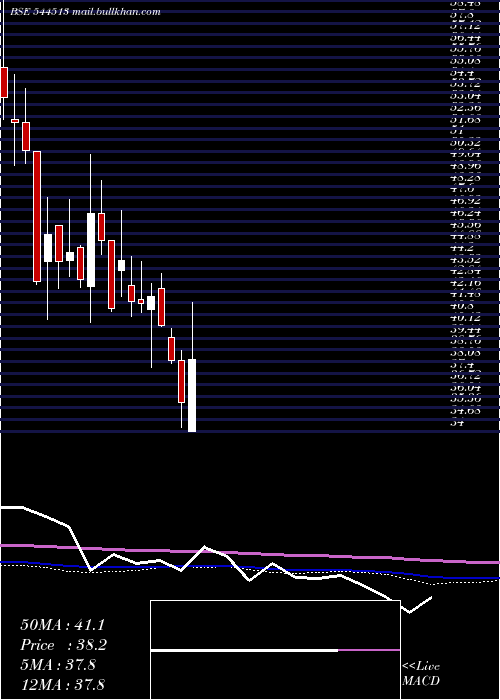The height and width of the screenshot is (700, 500).
Task: Select the Price : 38.2 readout
Action: [x=63, y=645]
